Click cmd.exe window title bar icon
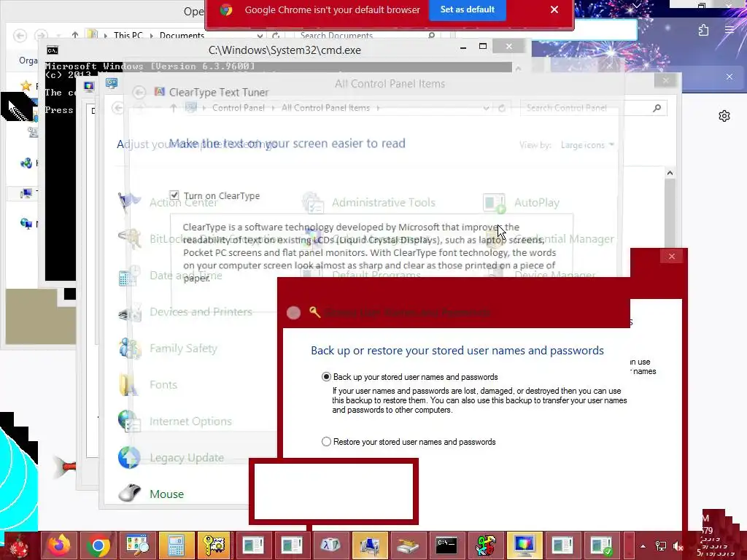This screenshot has height=560, width=747. click(52, 50)
